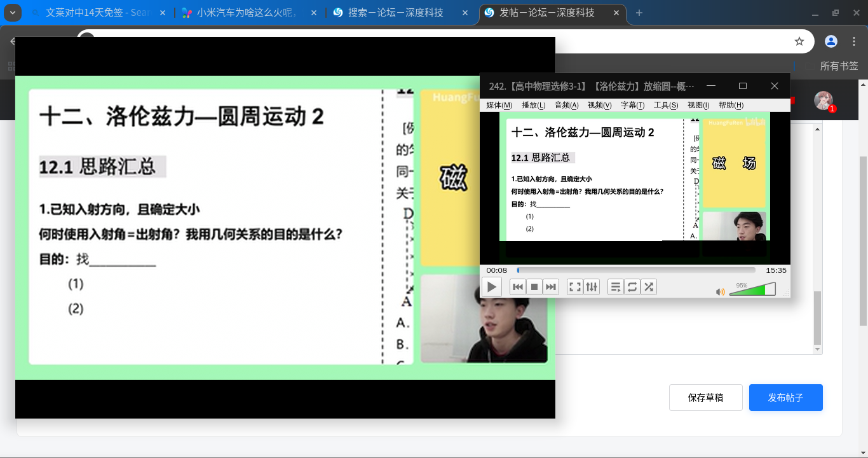
Task: Show the VLC playlist
Action: pyautogui.click(x=616, y=287)
